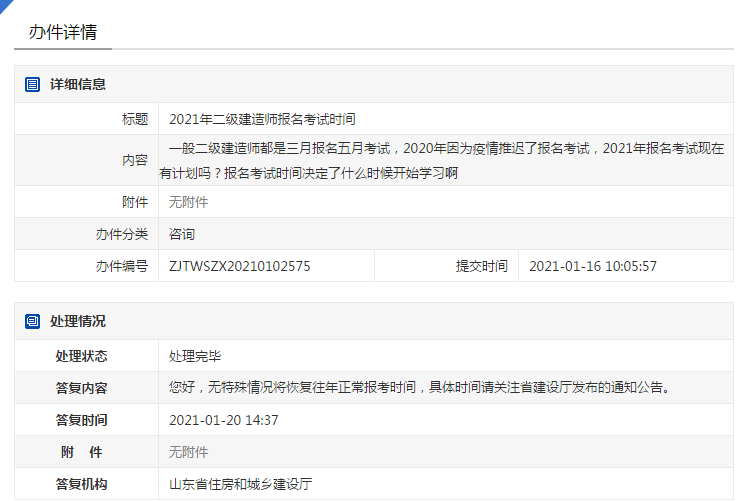Click the 详细信息 list icon

point(32,85)
